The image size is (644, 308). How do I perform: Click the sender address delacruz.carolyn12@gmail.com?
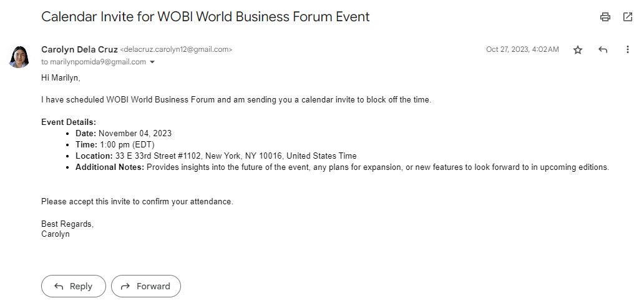[176, 49]
